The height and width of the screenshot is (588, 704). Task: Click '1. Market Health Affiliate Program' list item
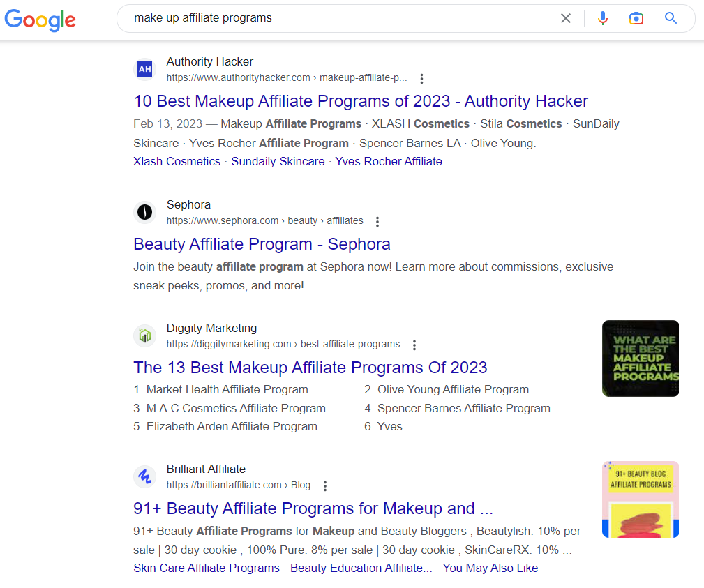221,389
